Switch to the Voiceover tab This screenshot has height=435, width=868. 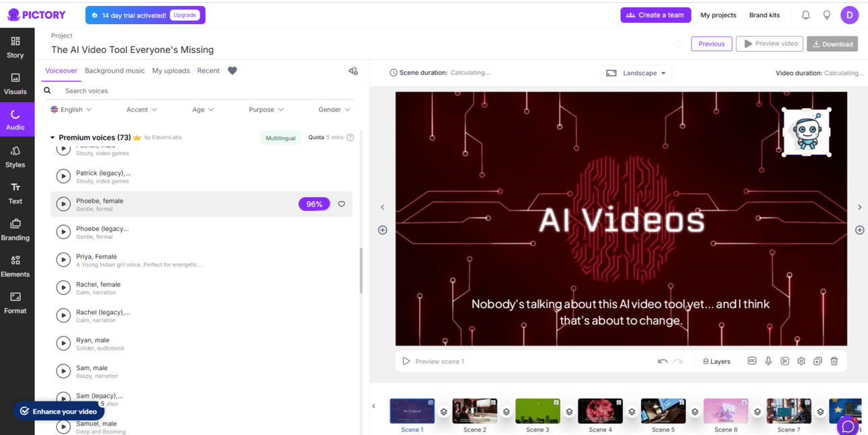click(x=61, y=70)
